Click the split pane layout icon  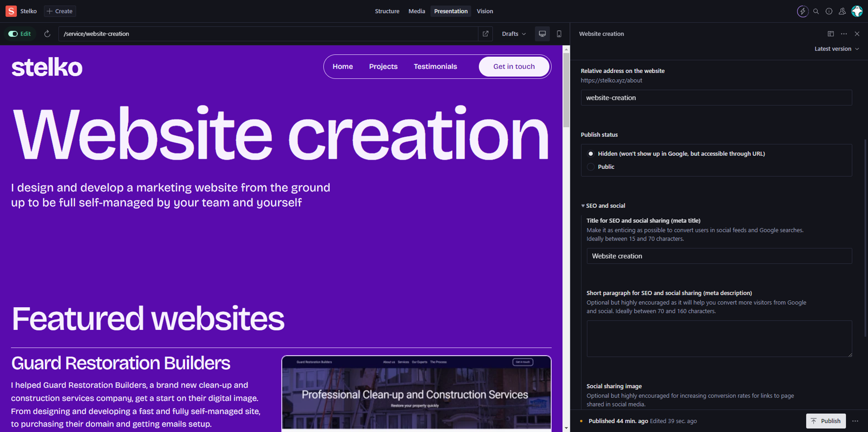point(831,34)
